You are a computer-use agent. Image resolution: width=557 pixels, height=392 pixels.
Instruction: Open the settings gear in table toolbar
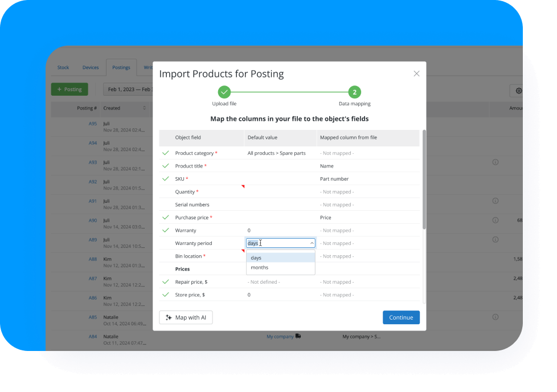tap(518, 90)
